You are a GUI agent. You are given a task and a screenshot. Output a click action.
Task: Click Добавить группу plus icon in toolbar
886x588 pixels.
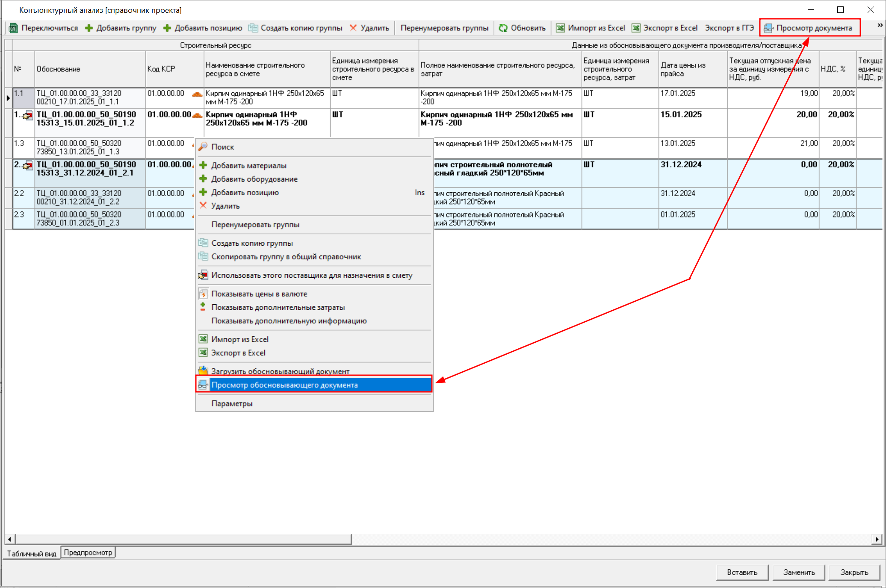(x=89, y=28)
